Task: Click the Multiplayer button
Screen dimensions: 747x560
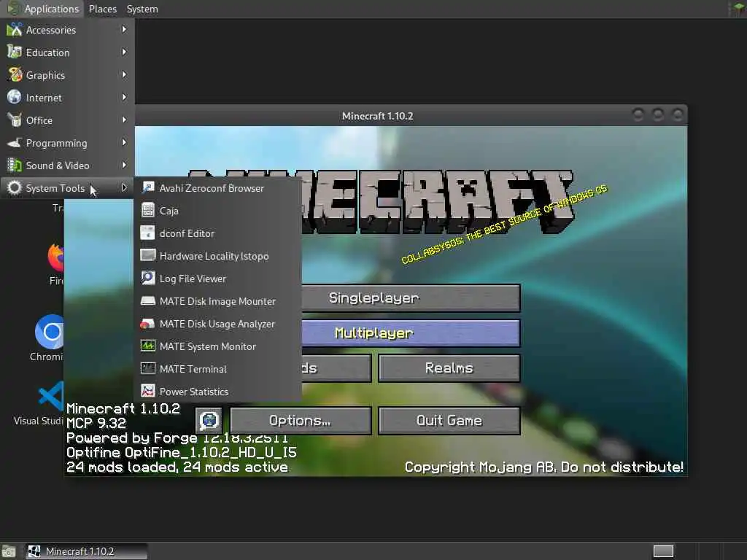Action: click(411, 332)
